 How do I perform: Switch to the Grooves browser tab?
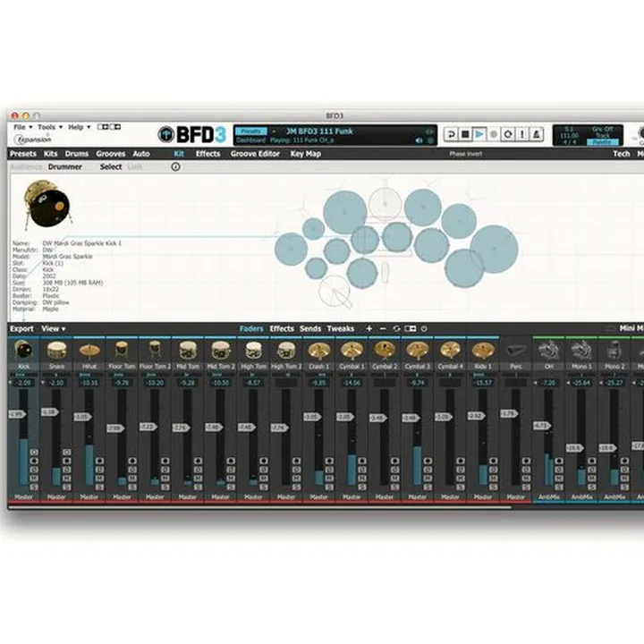point(111,154)
